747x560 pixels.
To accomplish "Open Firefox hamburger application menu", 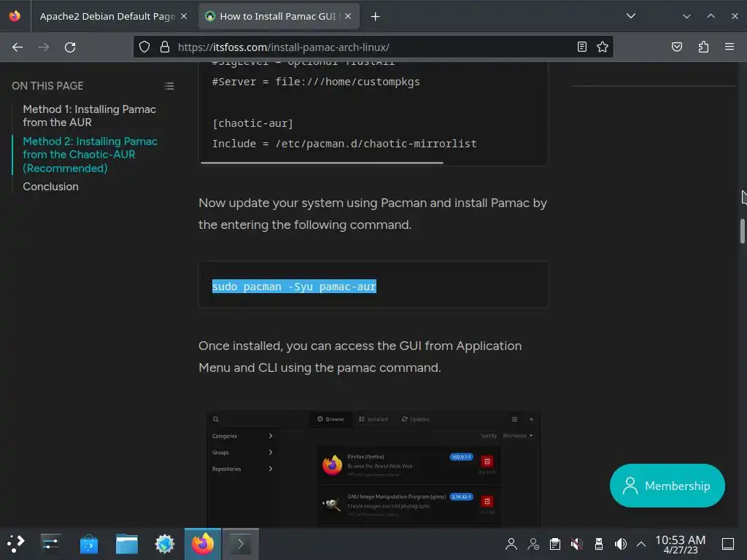I will tap(729, 47).
